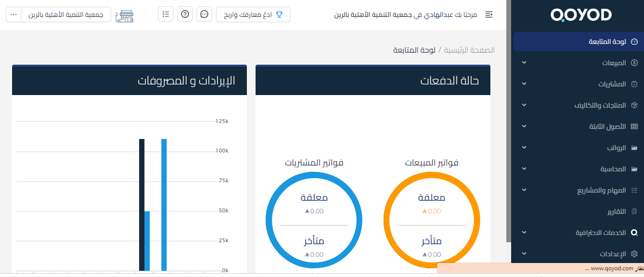Click the التقارير reports icon in sidebar

coord(635,211)
